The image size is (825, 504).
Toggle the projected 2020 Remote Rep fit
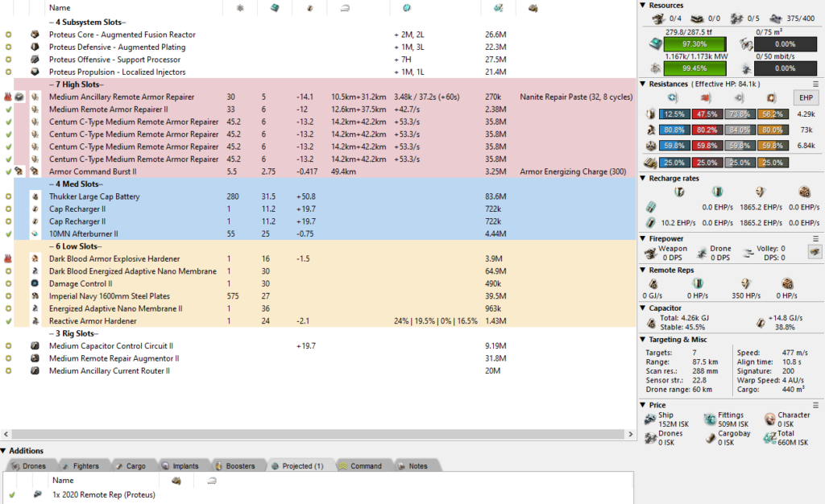coord(11,494)
